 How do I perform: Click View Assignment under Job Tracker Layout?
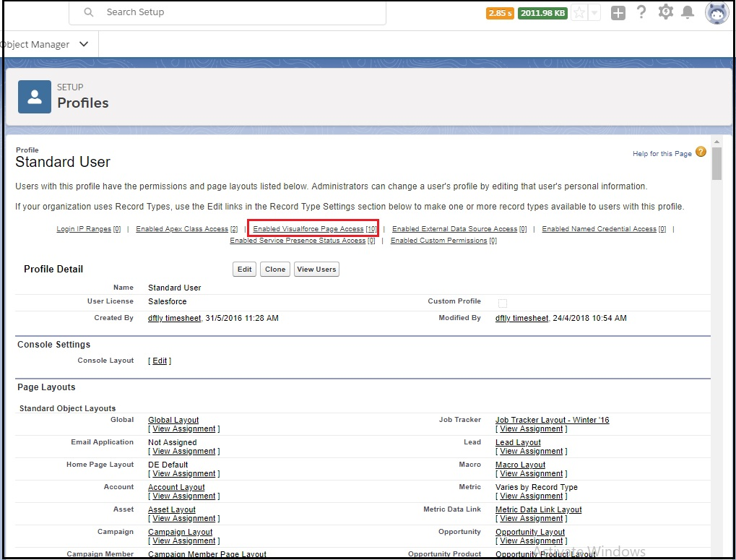(532, 429)
